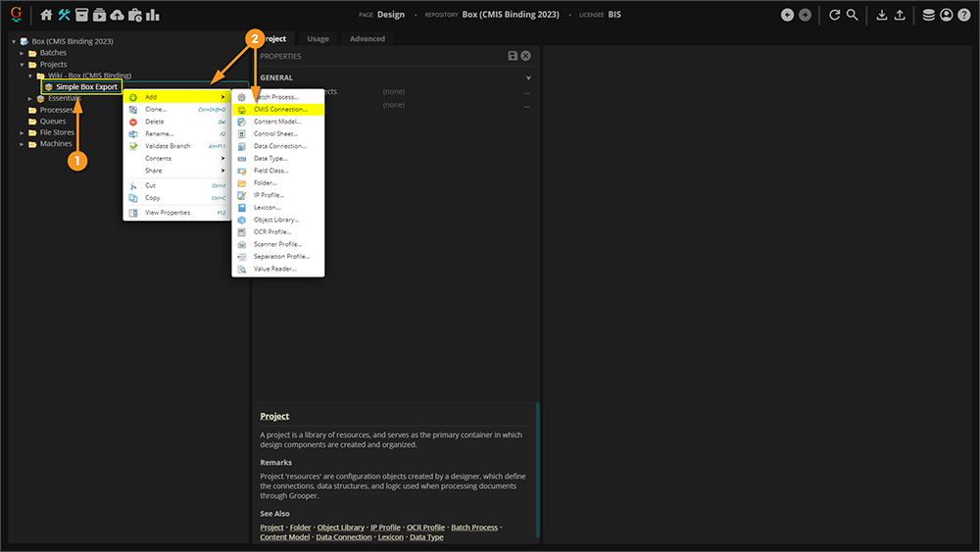Screen dimensions: 980x552
Task: Click the download arrow icon
Action: 881,15
